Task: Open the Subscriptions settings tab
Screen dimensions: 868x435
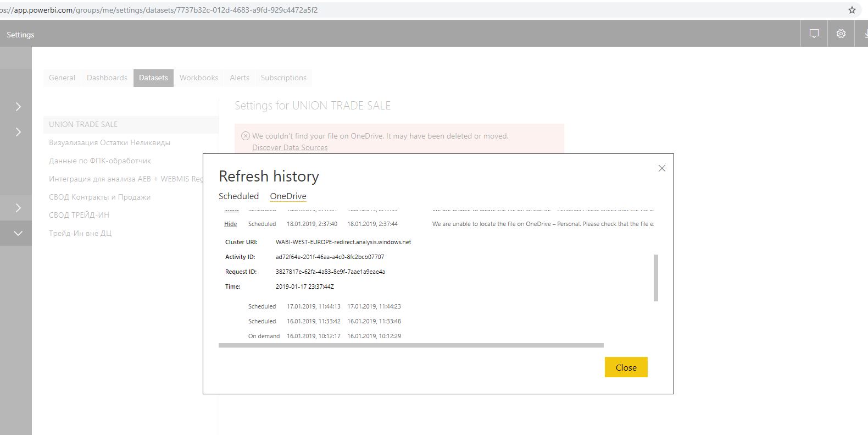Action: (283, 78)
